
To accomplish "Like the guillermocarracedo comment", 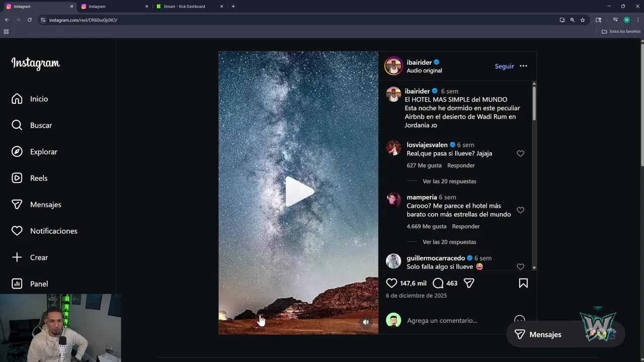I will [520, 267].
